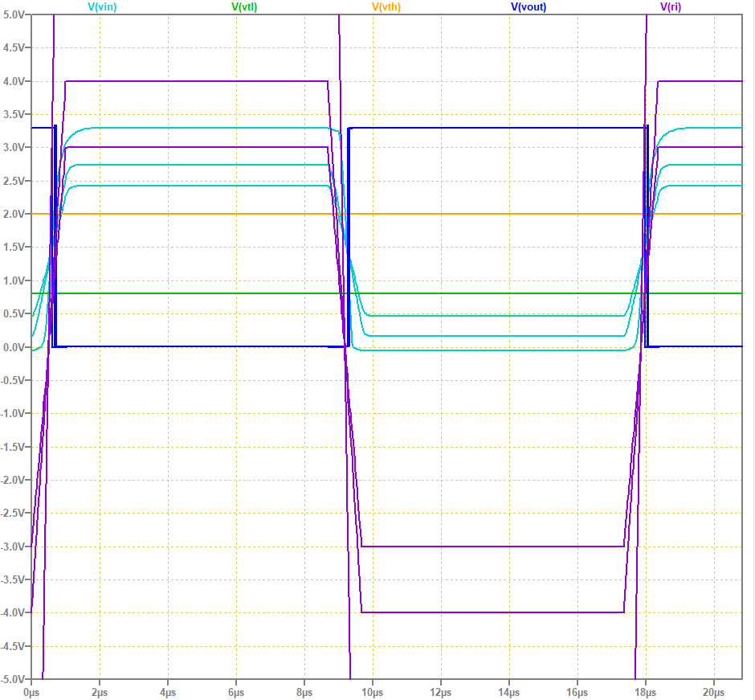The width and height of the screenshot is (755, 700).
Task: Click the 5.0V vertical axis label
Action: tap(14, 12)
